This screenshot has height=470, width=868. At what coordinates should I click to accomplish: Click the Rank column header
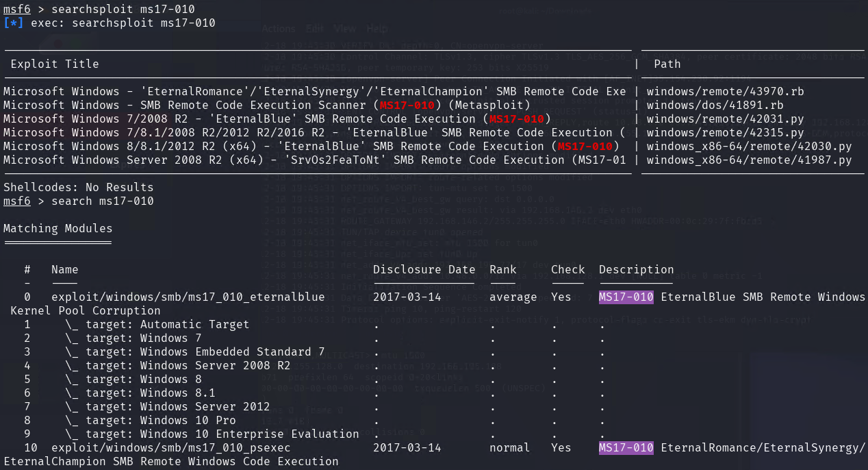503,269
